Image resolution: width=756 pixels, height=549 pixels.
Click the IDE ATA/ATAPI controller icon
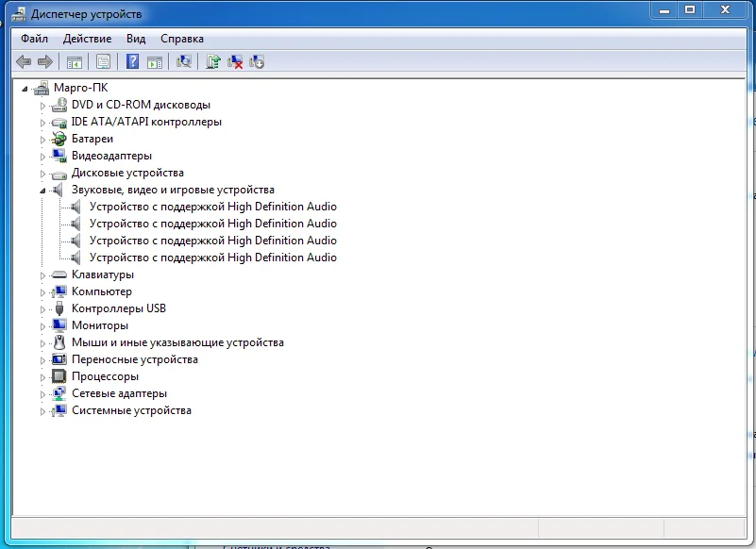(59, 122)
